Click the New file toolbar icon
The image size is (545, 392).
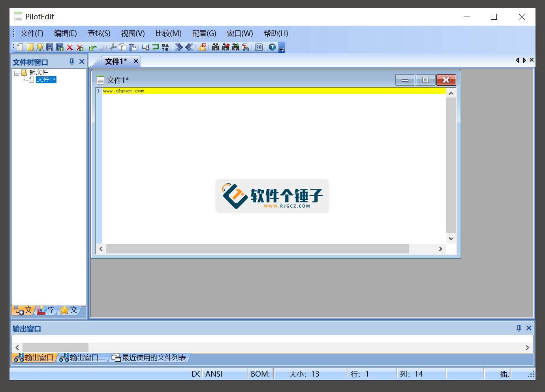point(20,47)
